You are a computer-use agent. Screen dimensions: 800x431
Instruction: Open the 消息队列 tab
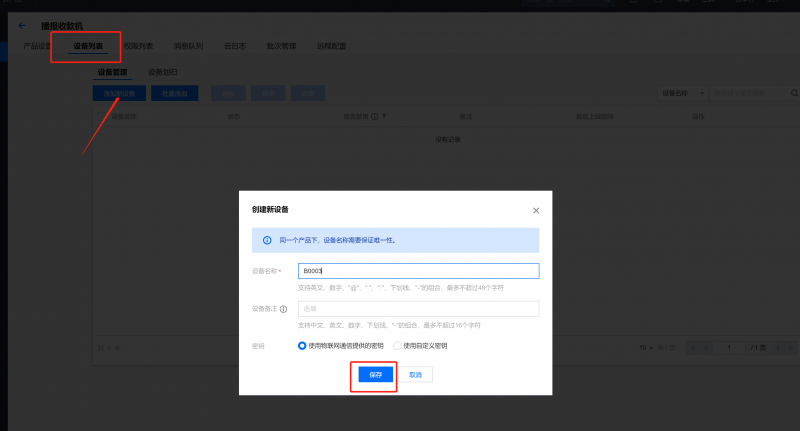coord(187,46)
